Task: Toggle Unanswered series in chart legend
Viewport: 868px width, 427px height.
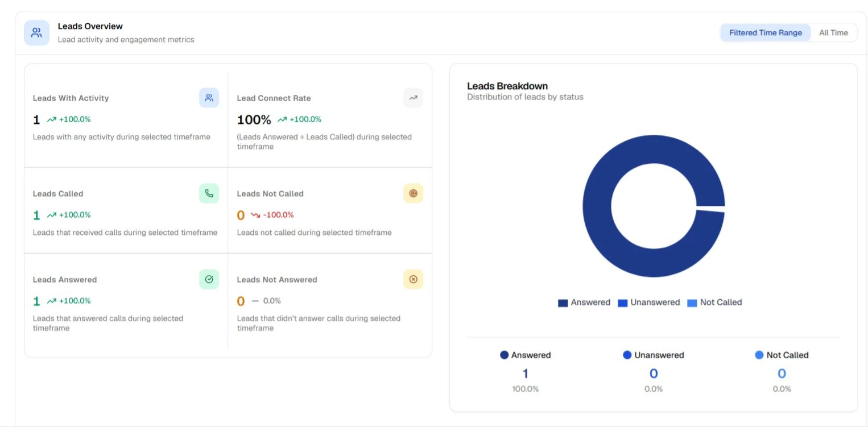Action: coord(649,302)
